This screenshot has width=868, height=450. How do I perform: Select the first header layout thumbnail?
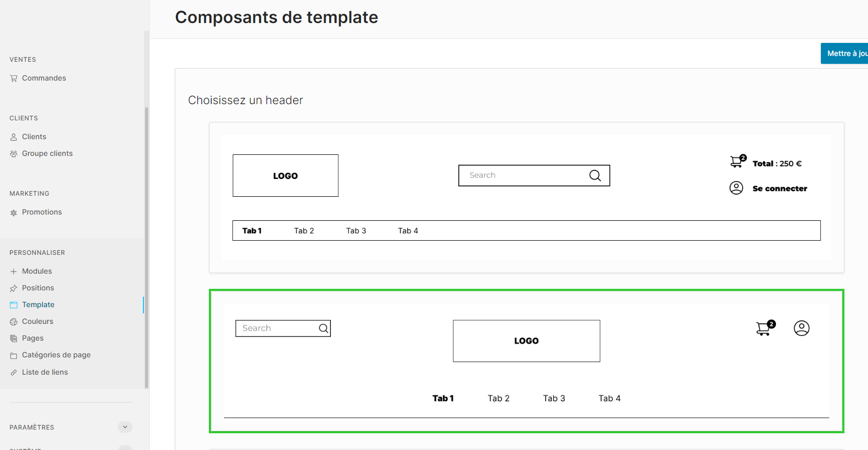(527, 198)
